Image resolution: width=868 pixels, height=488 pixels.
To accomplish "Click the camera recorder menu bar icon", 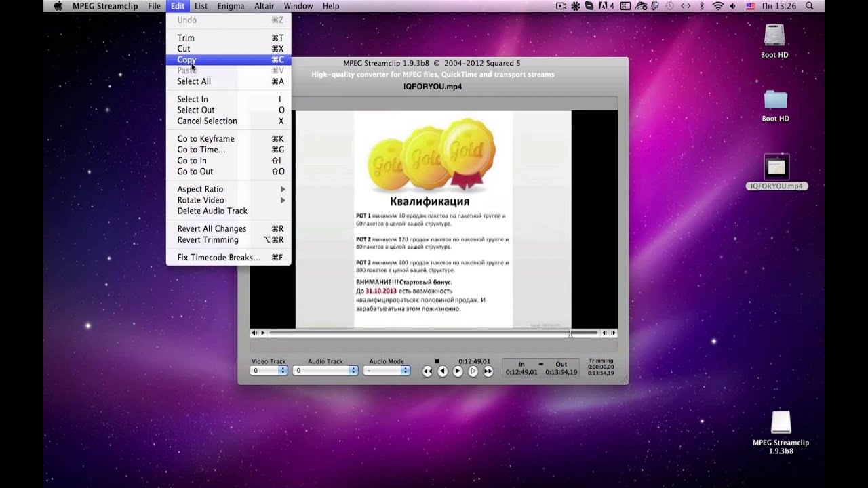I will pyautogui.click(x=561, y=6).
